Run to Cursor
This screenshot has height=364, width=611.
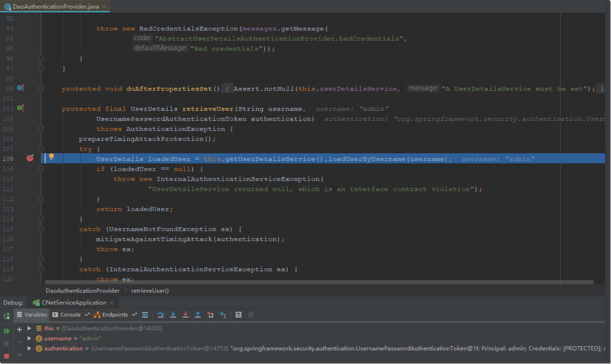click(223, 315)
